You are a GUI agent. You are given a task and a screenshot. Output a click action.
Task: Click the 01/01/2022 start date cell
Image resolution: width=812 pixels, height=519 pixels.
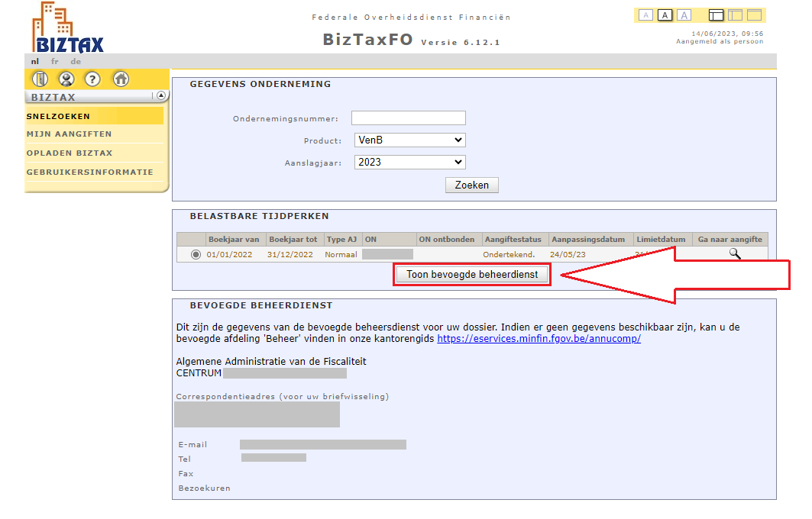click(x=229, y=255)
